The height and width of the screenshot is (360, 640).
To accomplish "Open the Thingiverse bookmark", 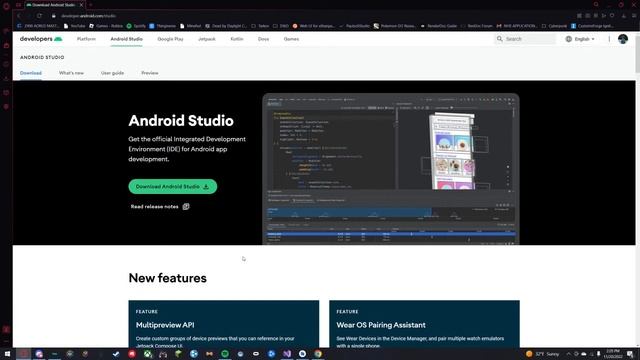I will [x=162, y=26].
